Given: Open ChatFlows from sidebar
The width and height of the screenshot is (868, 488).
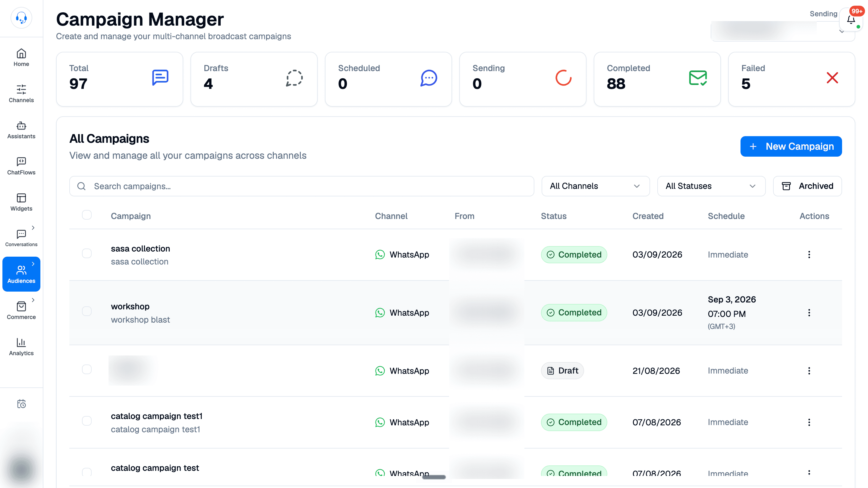Looking at the screenshot, I should [x=21, y=166].
